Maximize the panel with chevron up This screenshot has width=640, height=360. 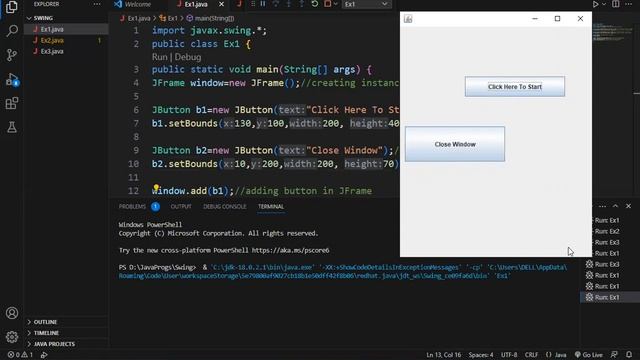615,206
